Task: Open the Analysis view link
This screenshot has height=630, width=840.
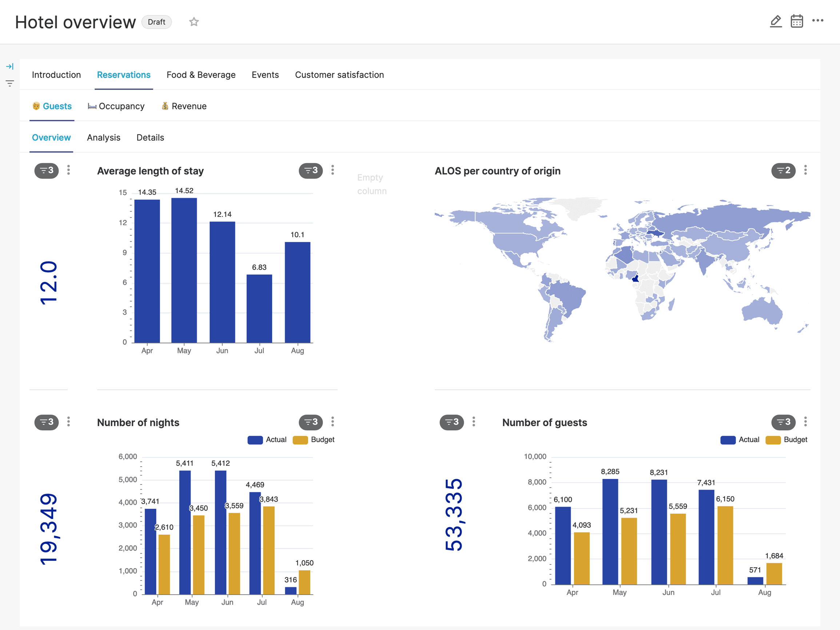Action: click(103, 138)
